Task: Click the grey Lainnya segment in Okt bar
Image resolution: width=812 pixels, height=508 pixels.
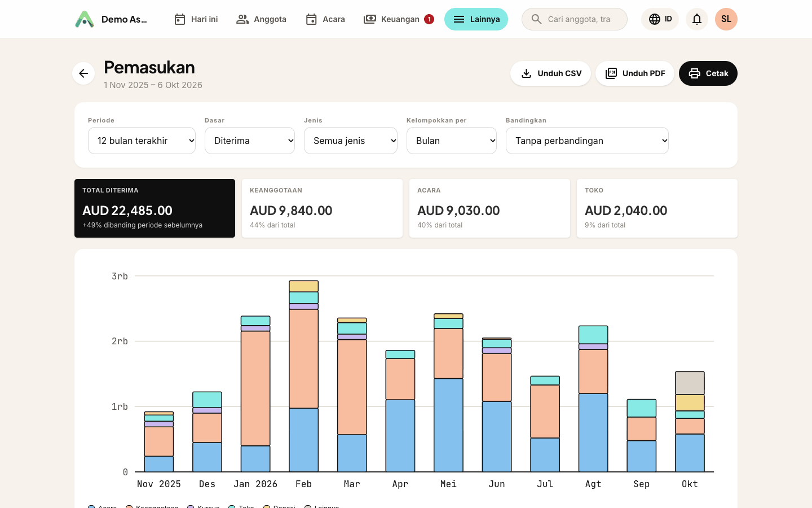Action: (690, 383)
